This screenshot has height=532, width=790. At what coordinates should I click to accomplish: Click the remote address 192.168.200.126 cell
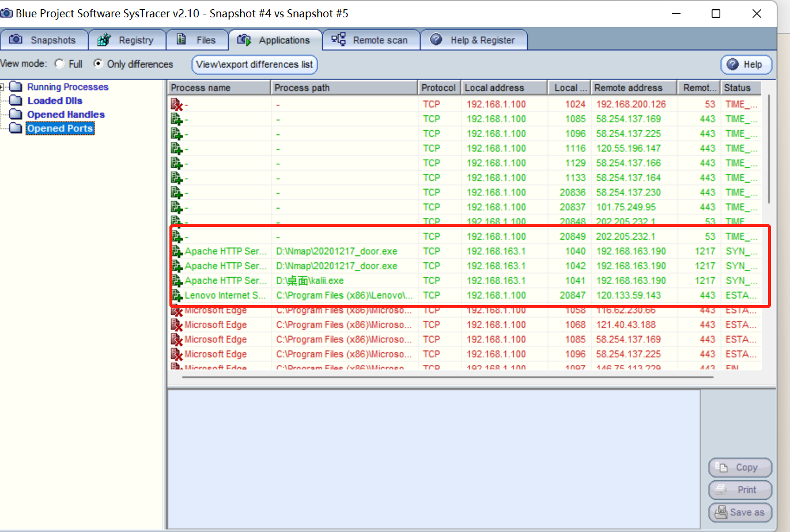pos(631,104)
